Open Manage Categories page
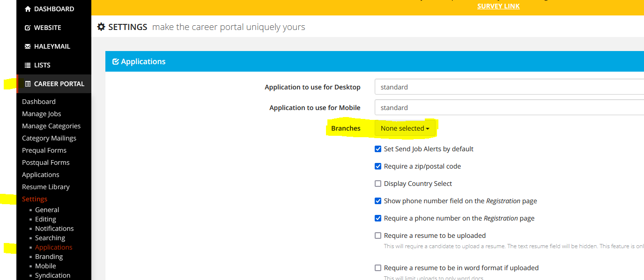The height and width of the screenshot is (280, 644). [52, 126]
